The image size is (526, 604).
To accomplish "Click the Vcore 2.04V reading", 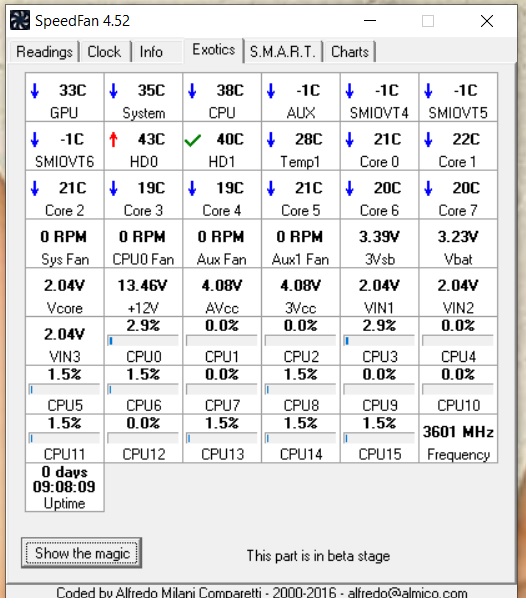I will click(65, 292).
